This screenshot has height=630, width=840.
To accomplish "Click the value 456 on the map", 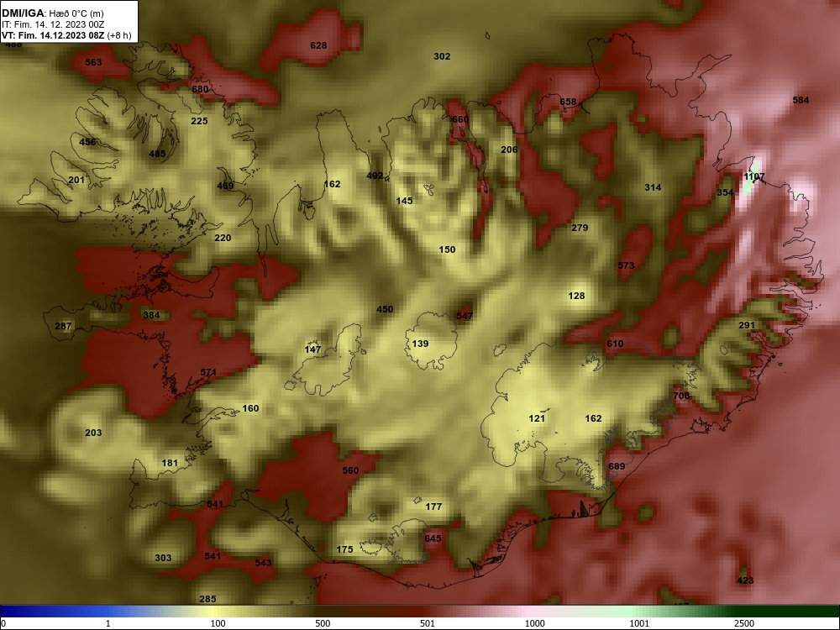I will coord(87,142).
